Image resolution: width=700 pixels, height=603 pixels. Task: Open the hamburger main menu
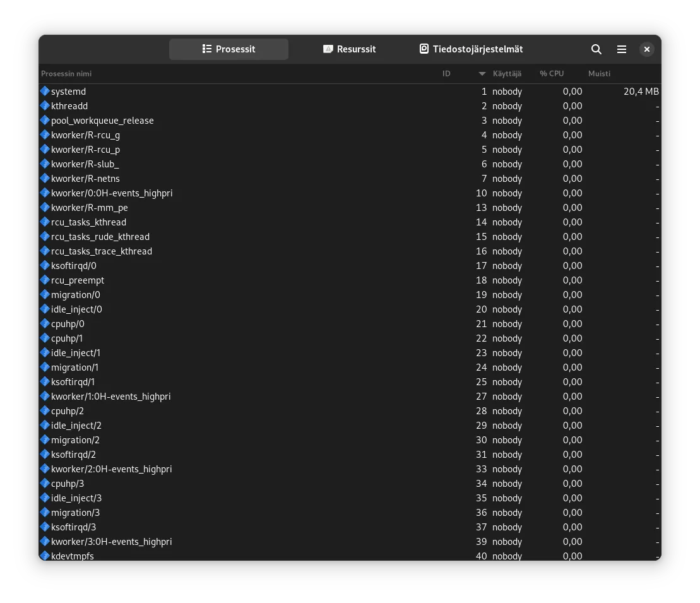[x=622, y=49]
